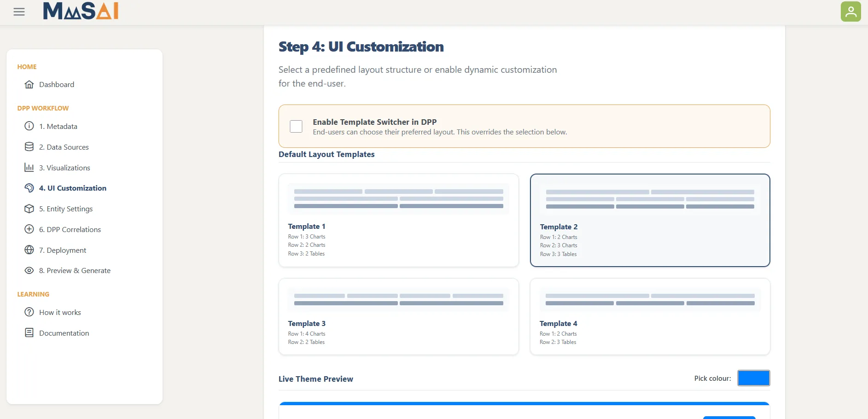Click 'Default Layout Templates' heading

point(326,154)
